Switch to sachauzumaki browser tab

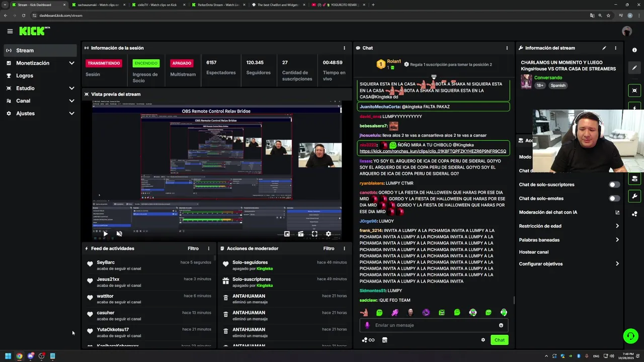click(x=98, y=5)
